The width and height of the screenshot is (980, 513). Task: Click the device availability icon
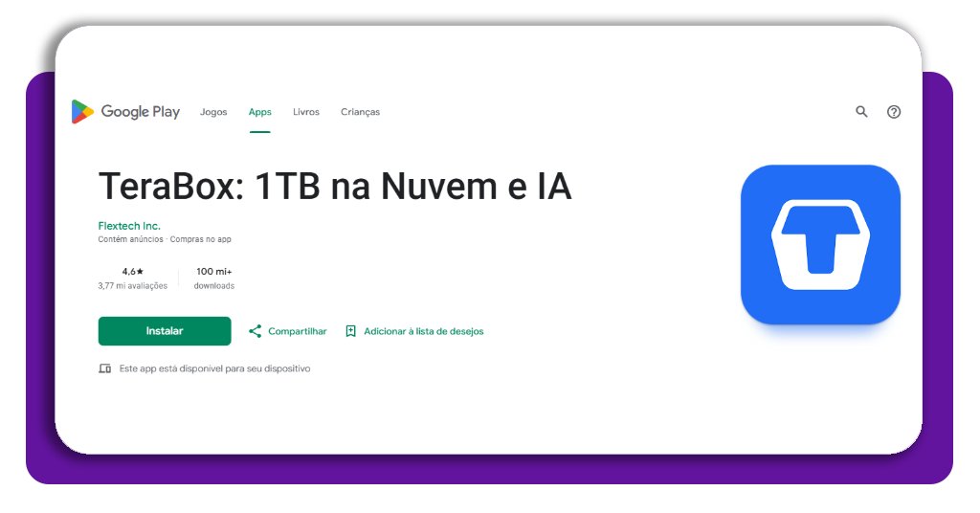coord(105,368)
